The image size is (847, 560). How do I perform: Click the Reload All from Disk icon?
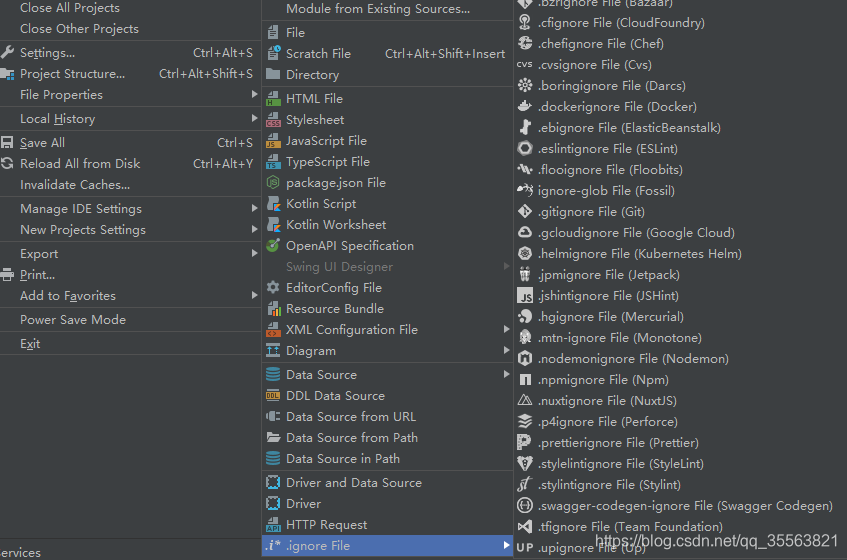pos(7,163)
